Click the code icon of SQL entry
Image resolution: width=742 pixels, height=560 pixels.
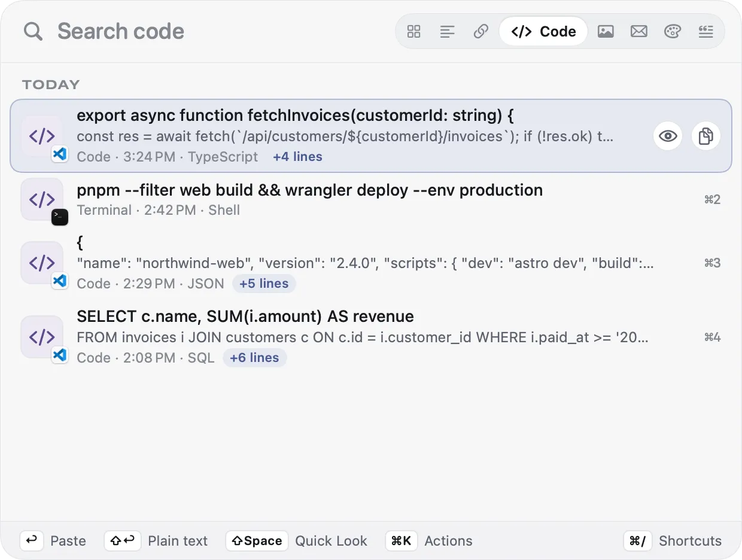point(42,337)
